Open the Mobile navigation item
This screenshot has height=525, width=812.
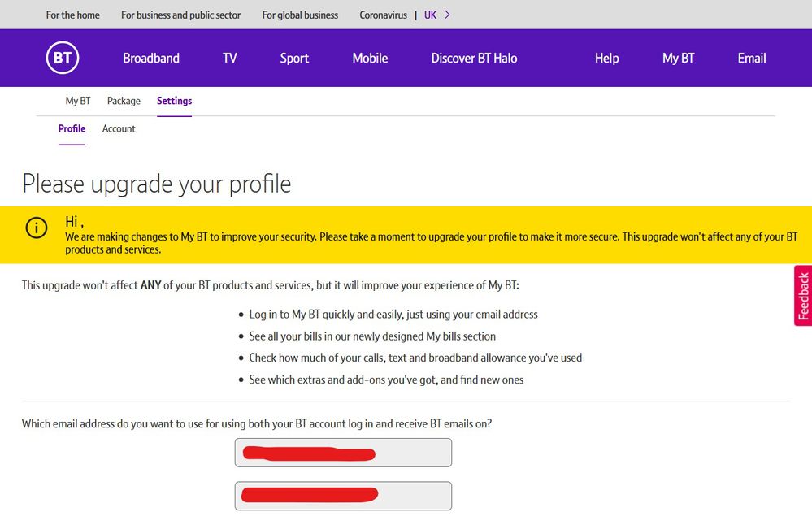pos(370,58)
